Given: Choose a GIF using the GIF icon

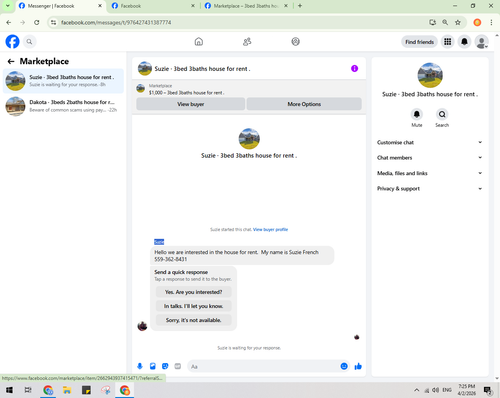Looking at the screenshot, I should coord(178,366).
